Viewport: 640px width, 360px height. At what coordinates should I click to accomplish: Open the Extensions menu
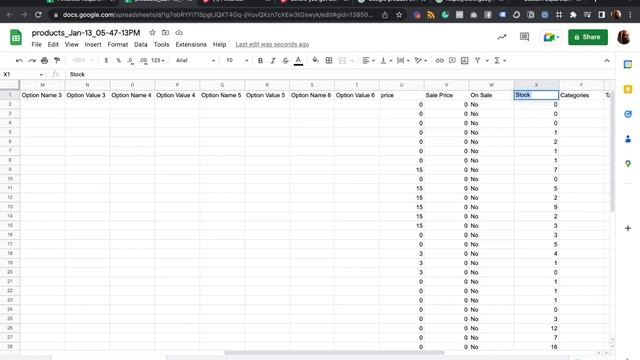coord(191,44)
